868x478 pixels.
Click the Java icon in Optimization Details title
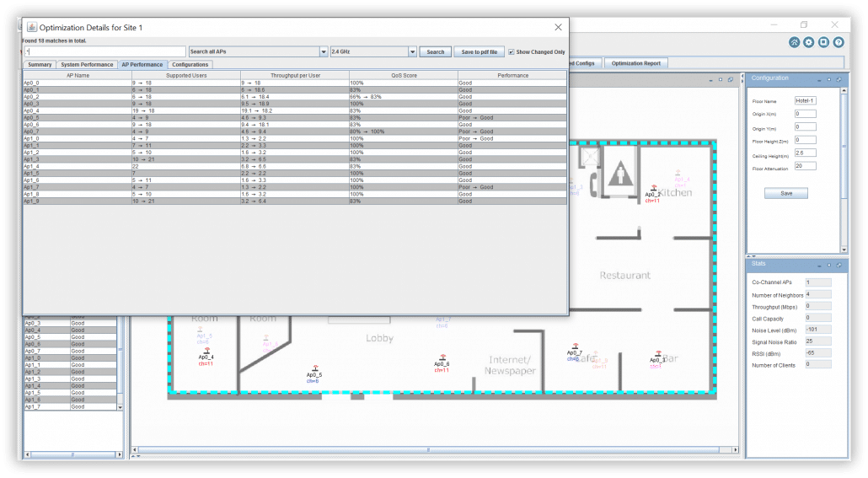tap(31, 27)
